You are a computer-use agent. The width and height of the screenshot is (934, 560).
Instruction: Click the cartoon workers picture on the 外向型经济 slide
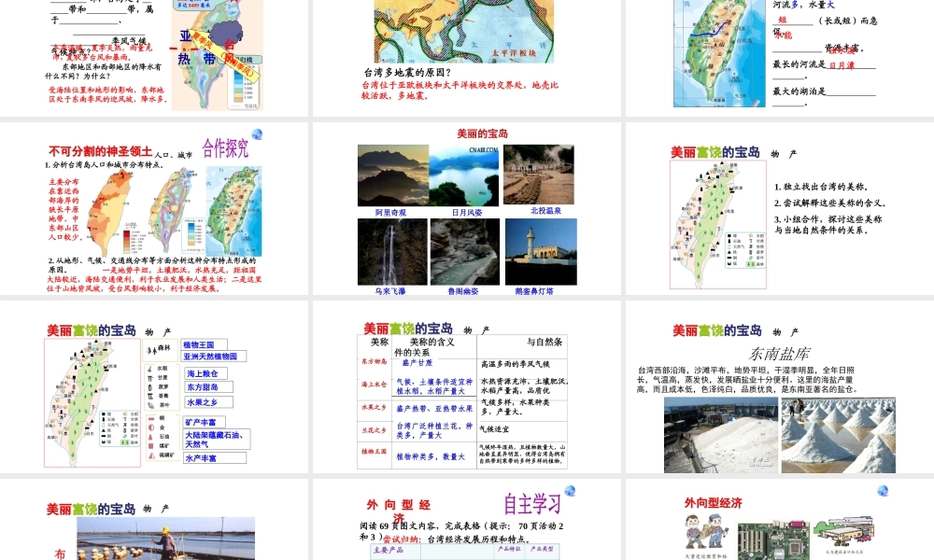705,533
